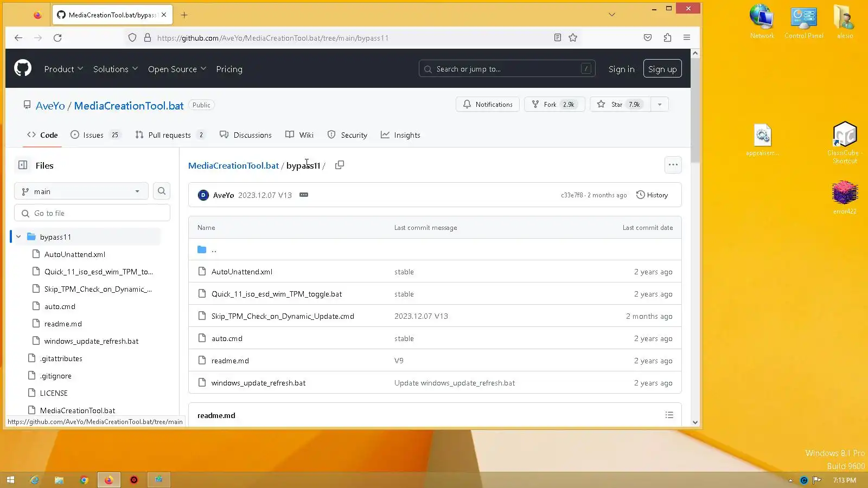
Task: Open AutoUnattend.xml in file tree sidebar
Action: [75, 254]
